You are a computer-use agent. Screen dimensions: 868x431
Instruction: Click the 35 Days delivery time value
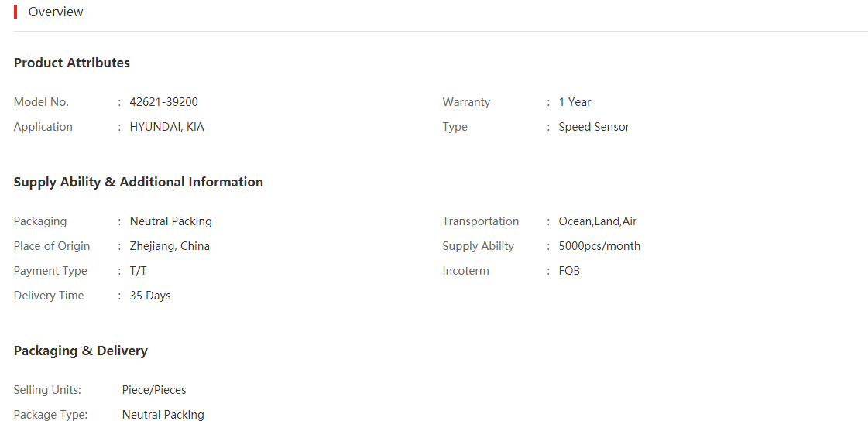tap(150, 296)
